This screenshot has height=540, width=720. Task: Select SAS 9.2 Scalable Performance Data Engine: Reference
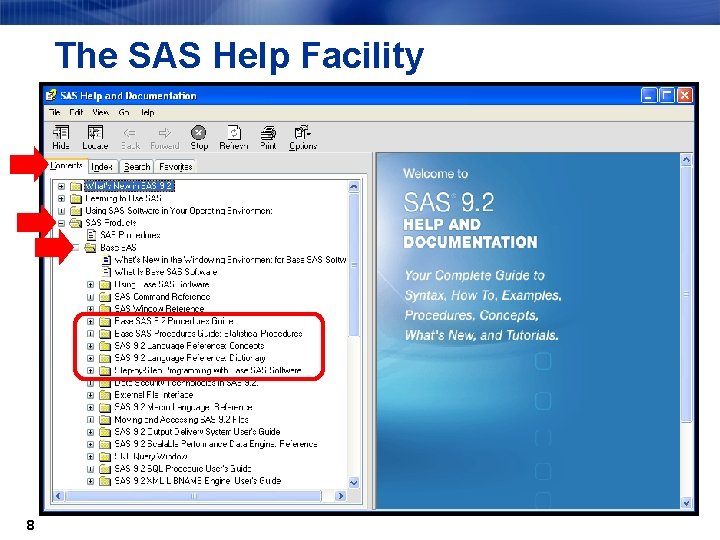point(216,444)
